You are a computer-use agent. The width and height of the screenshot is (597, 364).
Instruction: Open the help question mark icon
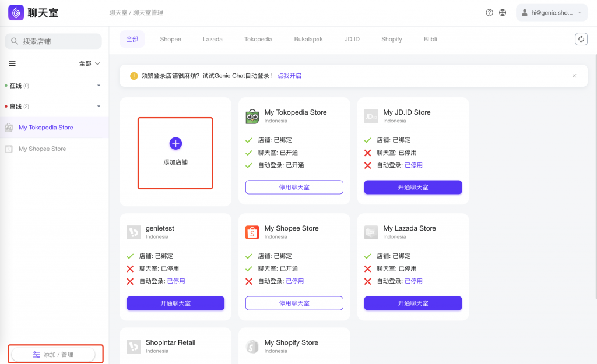coord(489,13)
